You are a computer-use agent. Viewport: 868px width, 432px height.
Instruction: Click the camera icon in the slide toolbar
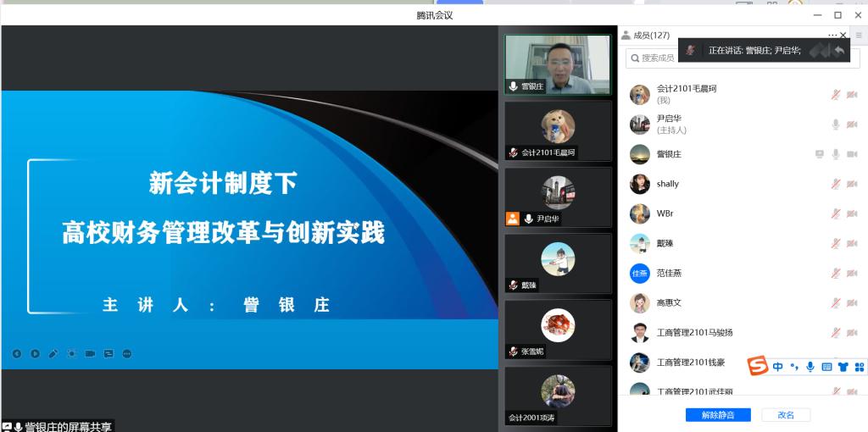90,353
